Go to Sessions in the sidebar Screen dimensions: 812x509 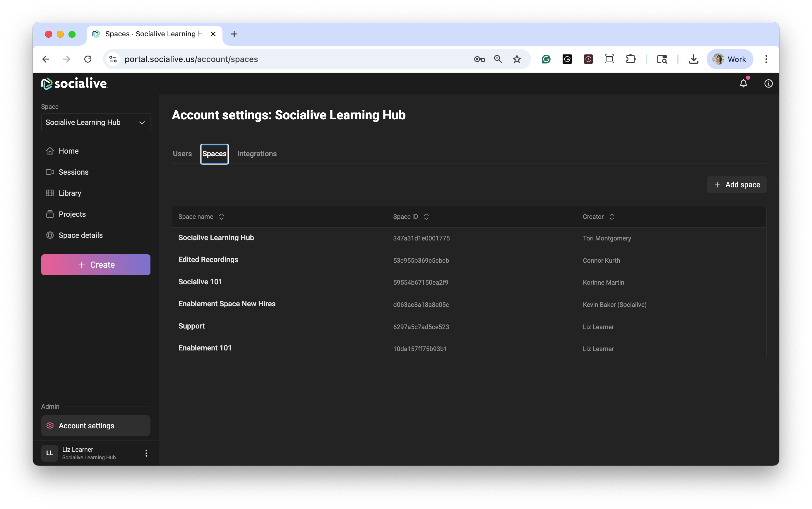tap(73, 172)
